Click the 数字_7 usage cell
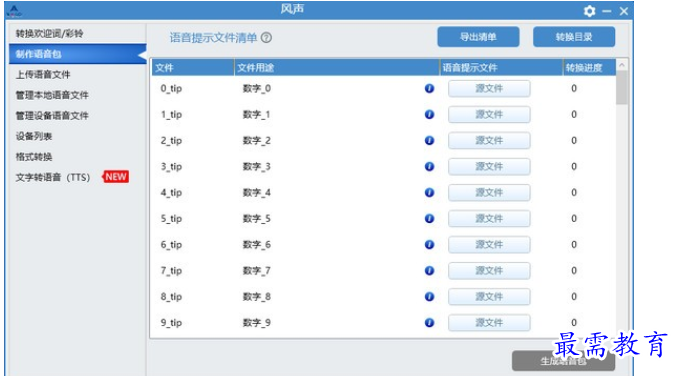The image size is (676, 376). point(257,271)
